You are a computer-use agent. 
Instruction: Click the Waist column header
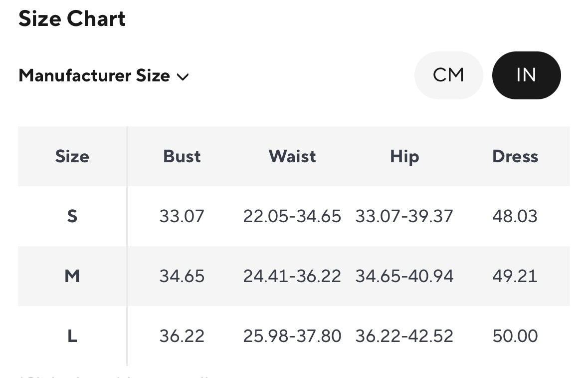click(x=292, y=156)
